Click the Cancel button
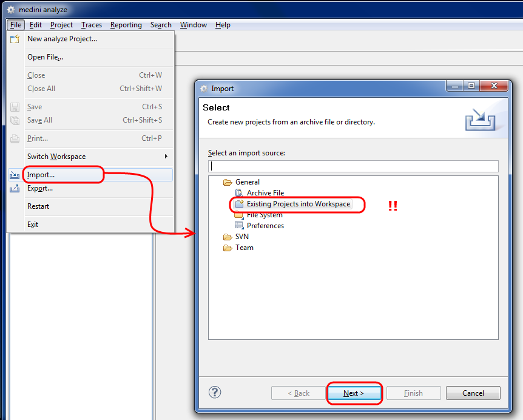Image resolution: width=523 pixels, height=420 pixels. [x=473, y=393]
